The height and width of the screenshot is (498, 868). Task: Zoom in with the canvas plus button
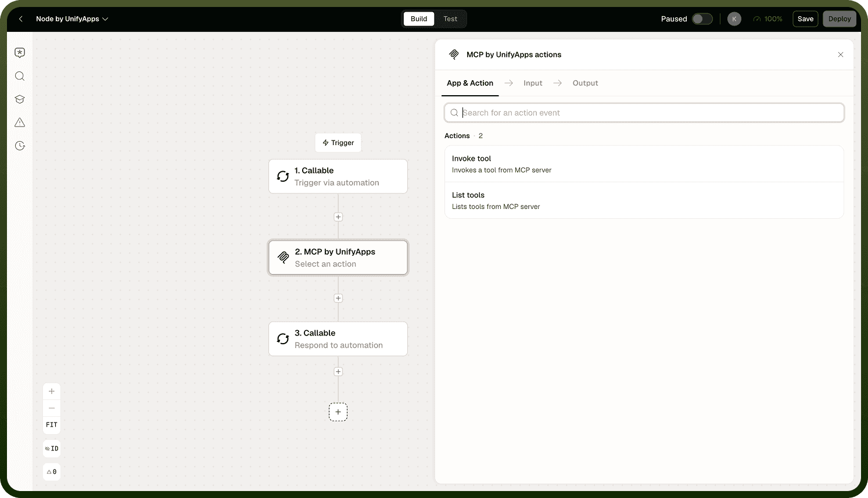52,391
